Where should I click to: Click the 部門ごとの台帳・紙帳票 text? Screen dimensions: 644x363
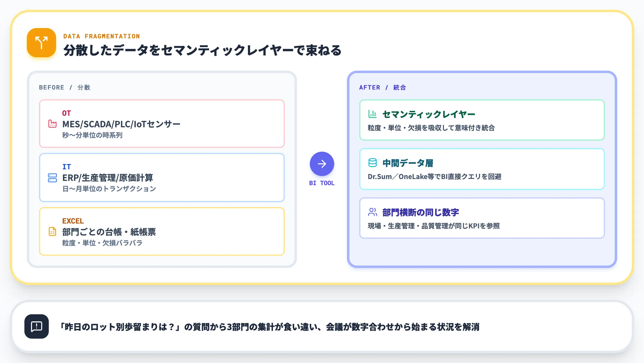coord(109,232)
